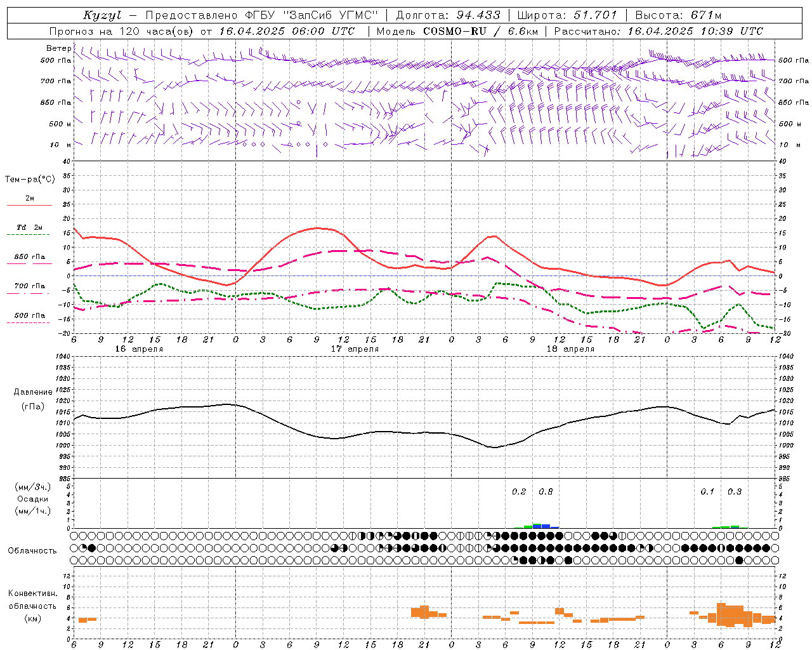The image size is (812, 650).
Task: Click the "16 апреля" date label
Action: (x=139, y=349)
